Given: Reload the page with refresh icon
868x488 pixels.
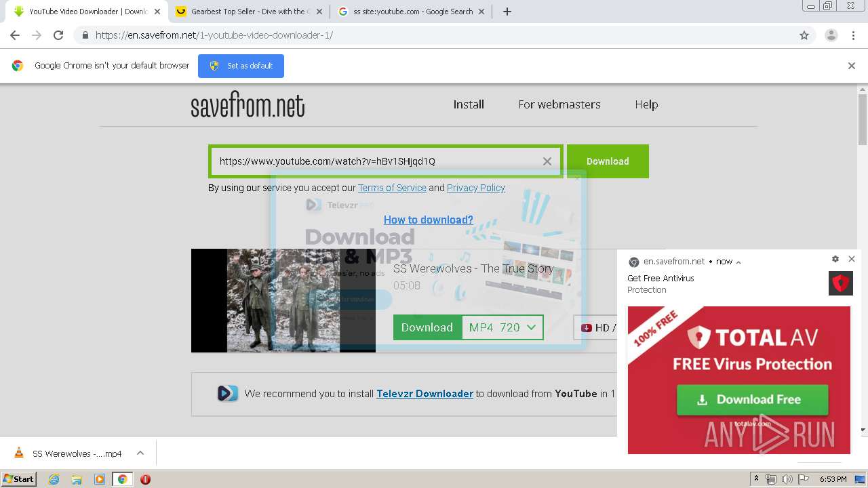Looking at the screenshot, I should [x=58, y=35].
